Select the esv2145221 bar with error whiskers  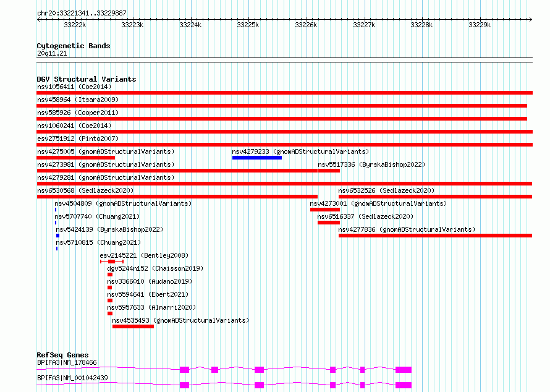(x=111, y=262)
